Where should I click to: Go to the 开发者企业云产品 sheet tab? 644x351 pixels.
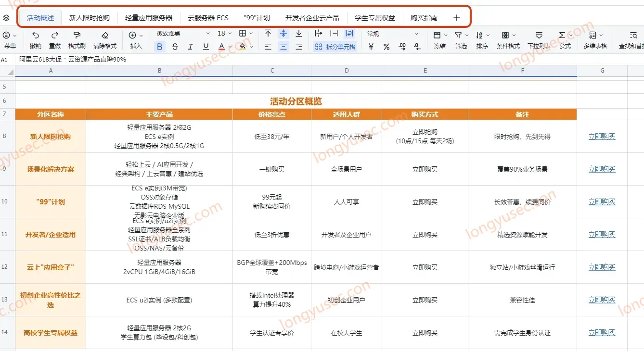tap(312, 18)
